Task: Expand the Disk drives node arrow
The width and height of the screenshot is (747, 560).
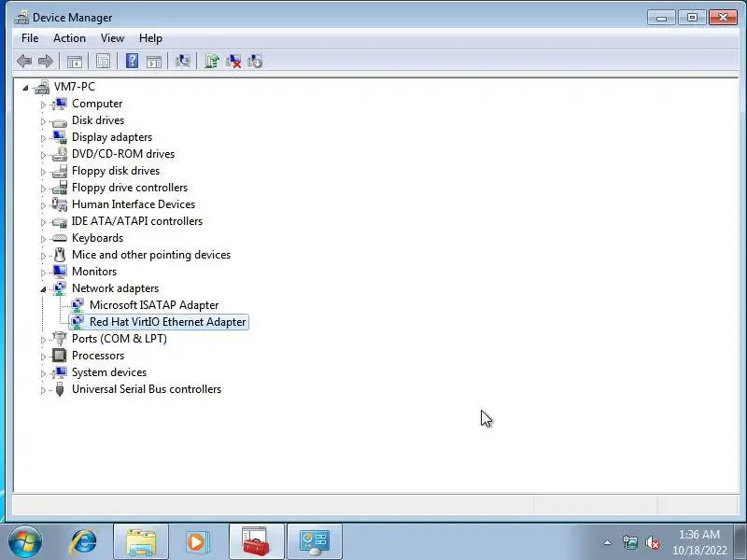Action: 43,121
